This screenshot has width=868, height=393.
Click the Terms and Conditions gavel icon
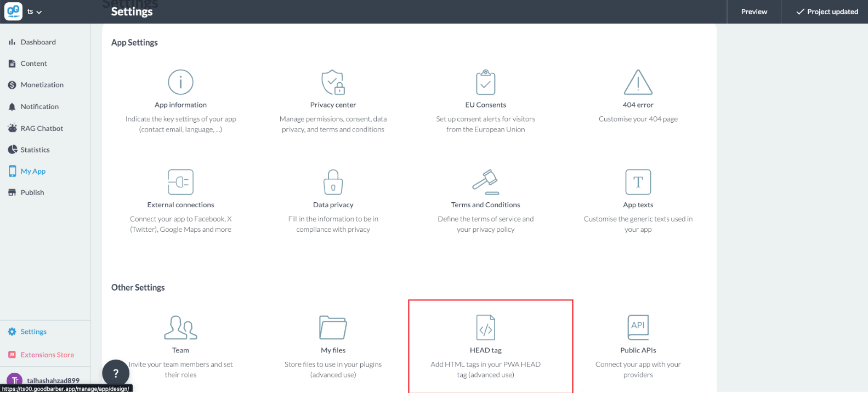pos(485,182)
